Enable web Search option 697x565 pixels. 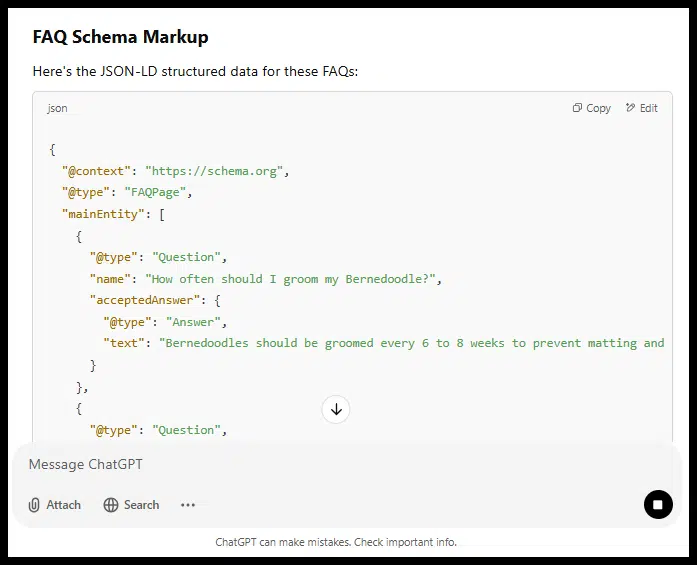[131, 505]
